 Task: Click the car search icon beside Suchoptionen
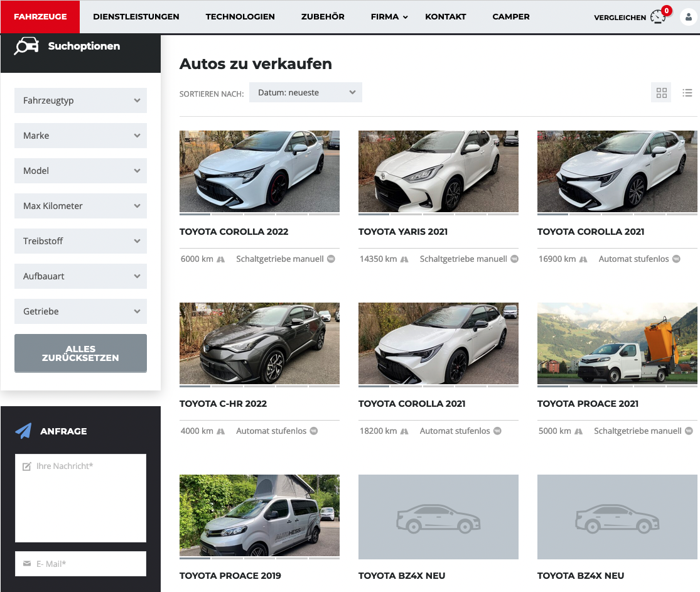tap(27, 46)
